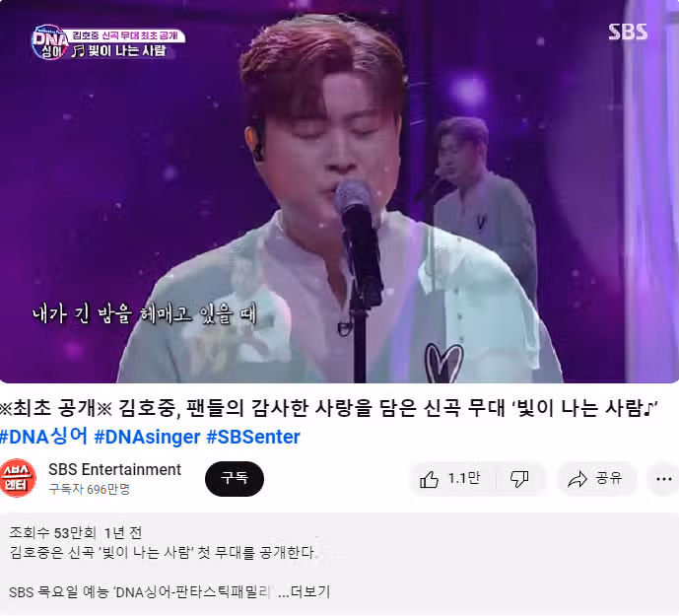
Task: Subscribe using the black 구독 button
Action: 235,479
